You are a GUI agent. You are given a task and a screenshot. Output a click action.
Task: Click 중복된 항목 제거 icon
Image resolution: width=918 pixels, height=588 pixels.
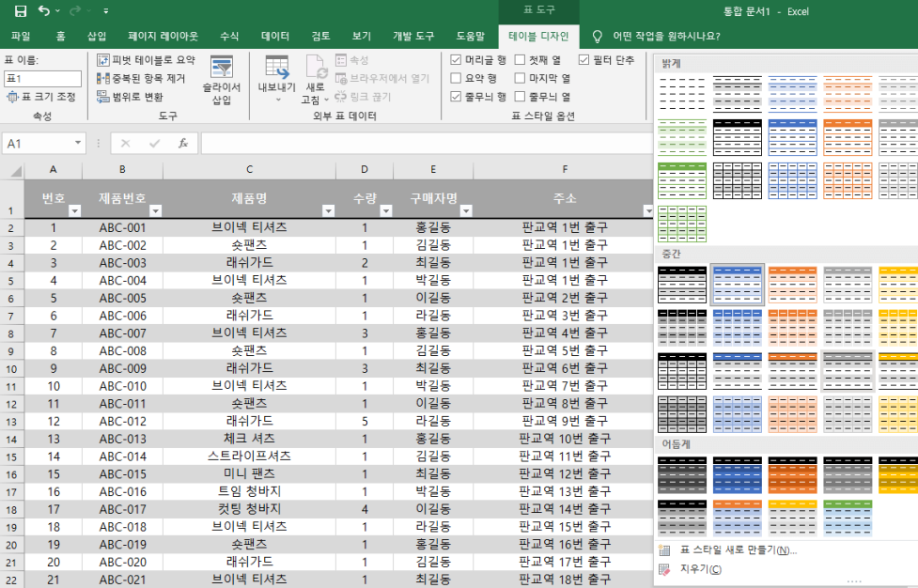(x=103, y=78)
